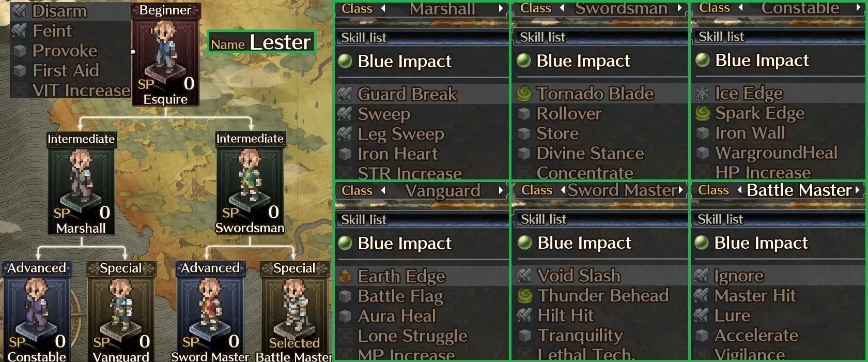The height and width of the screenshot is (362, 868).
Task: Click the Lester name field
Action: point(261,41)
